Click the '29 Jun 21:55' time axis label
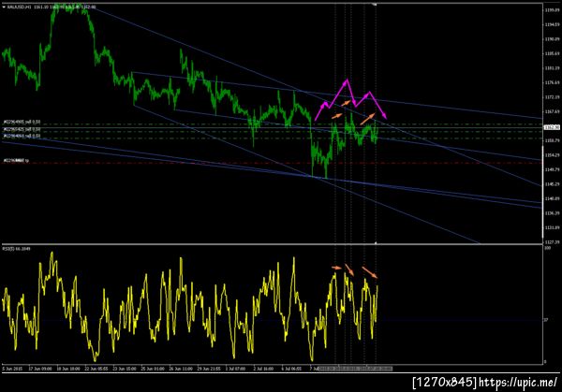 click(x=209, y=369)
